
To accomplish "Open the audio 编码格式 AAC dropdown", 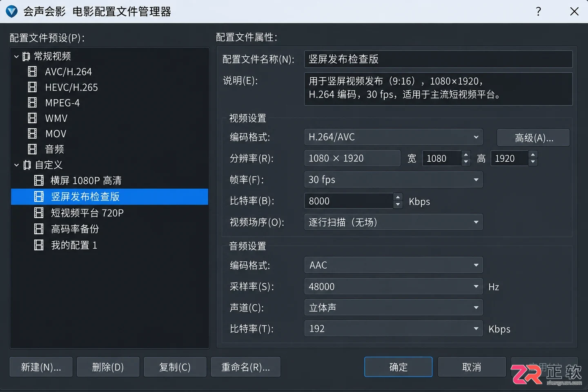I will 393,265.
